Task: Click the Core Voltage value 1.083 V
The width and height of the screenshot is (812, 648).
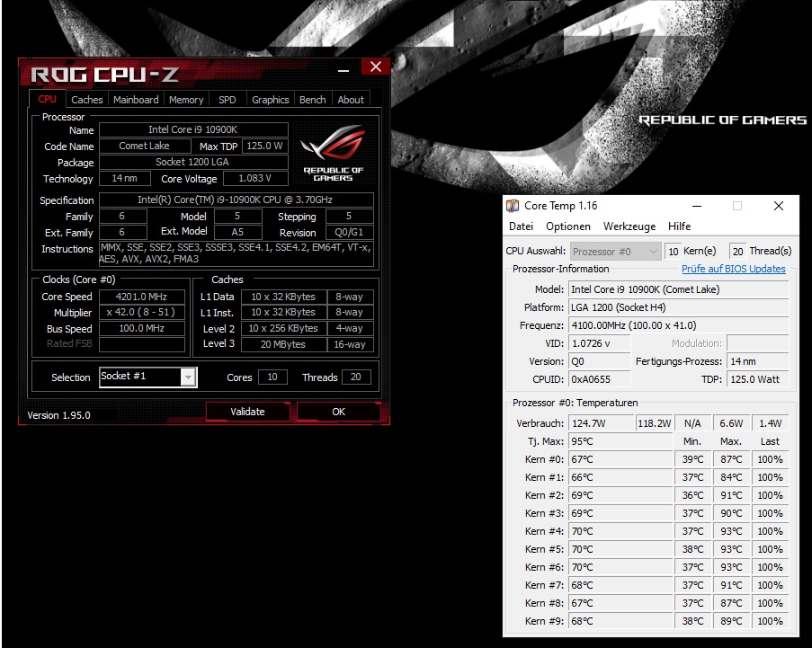Action: pyautogui.click(x=254, y=179)
